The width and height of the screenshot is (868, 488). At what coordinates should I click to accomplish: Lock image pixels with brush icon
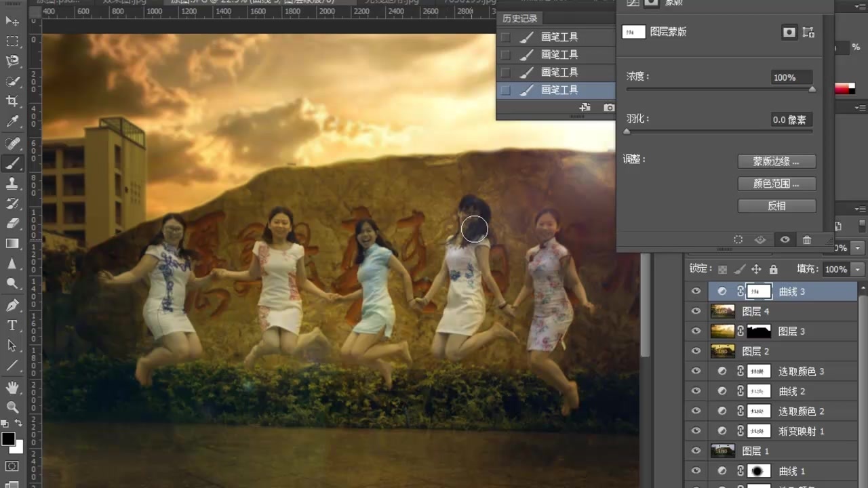pyautogui.click(x=740, y=269)
